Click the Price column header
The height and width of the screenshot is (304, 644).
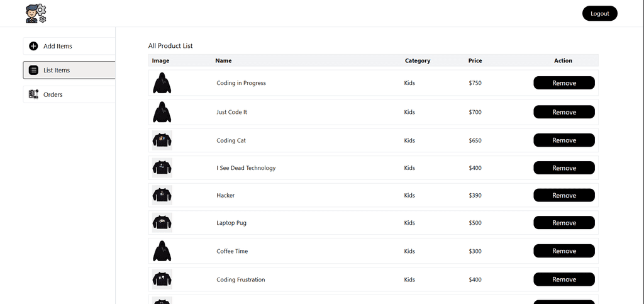tap(475, 61)
